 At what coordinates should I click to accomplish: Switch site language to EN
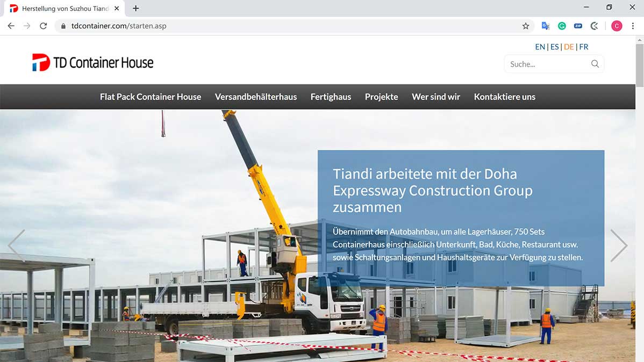[x=540, y=47]
